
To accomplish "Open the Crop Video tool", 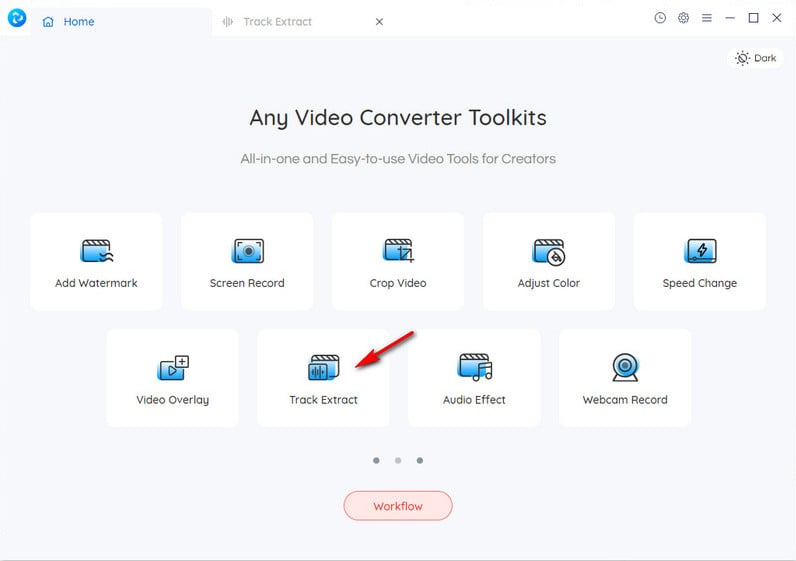I will pos(398,261).
